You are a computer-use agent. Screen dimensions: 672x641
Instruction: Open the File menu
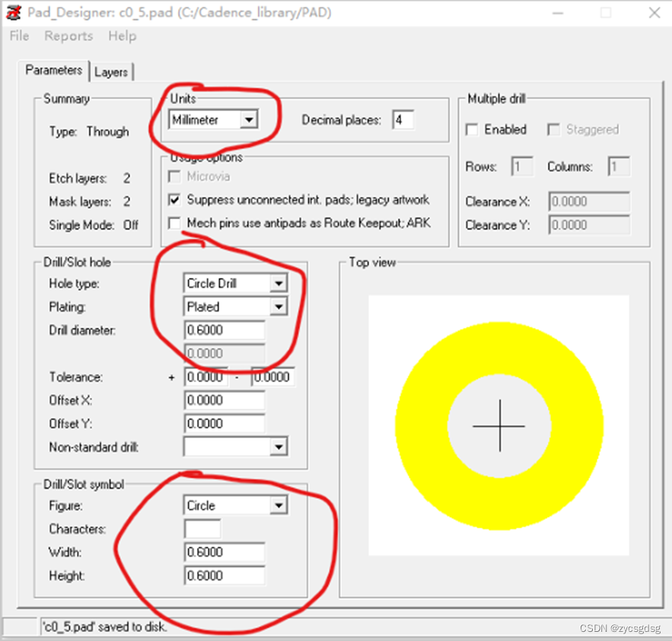pyautogui.click(x=19, y=36)
